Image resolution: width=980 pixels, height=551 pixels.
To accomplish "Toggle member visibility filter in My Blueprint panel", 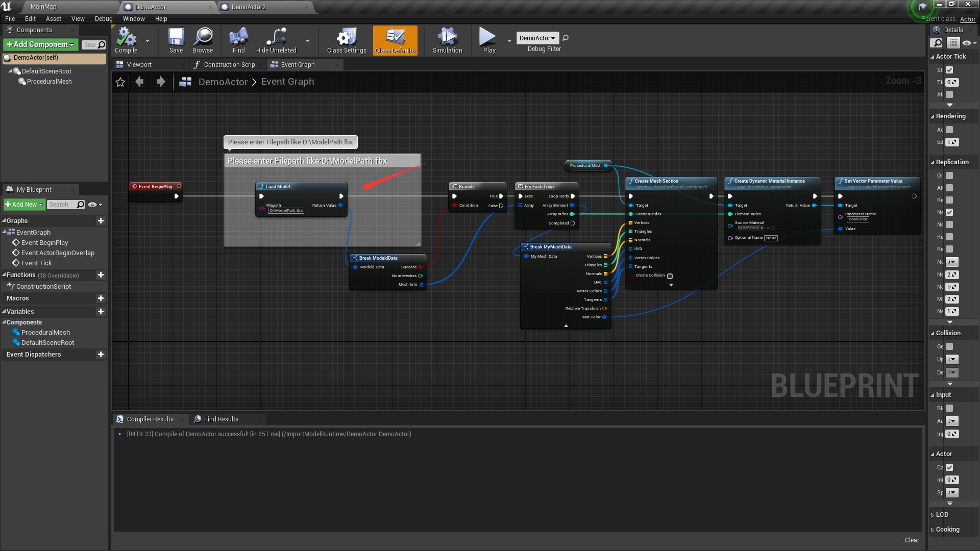I will [92, 205].
